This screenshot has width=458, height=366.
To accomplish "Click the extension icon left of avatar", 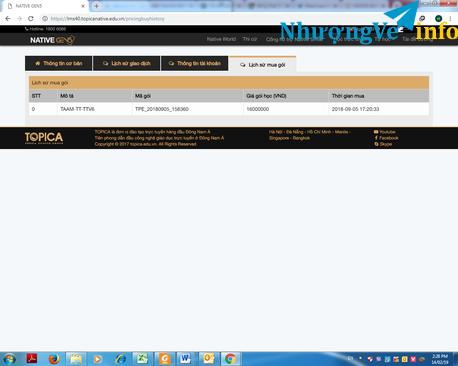I will coord(422,18).
